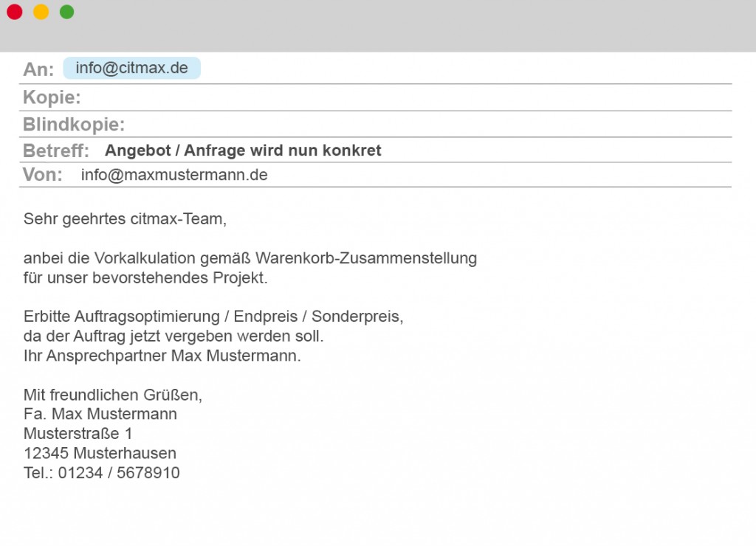Place cursor in greeting 'Sehr geehrtes citmax-Team'
The width and height of the screenshot is (756, 546).
pos(124,219)
